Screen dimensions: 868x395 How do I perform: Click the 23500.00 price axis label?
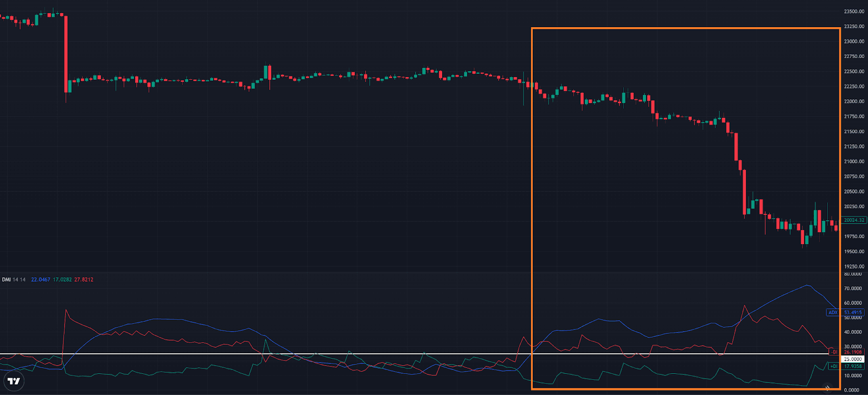[854, 11]
